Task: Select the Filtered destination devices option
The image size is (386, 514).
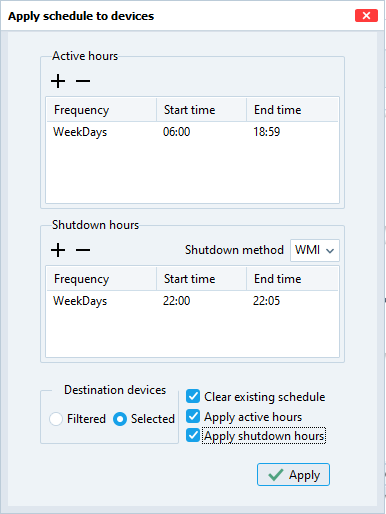Action: tap(56, 419)
